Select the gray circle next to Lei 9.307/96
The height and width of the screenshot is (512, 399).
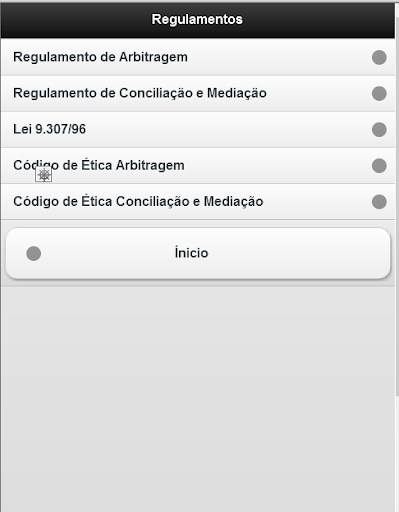tap(379, 129)
